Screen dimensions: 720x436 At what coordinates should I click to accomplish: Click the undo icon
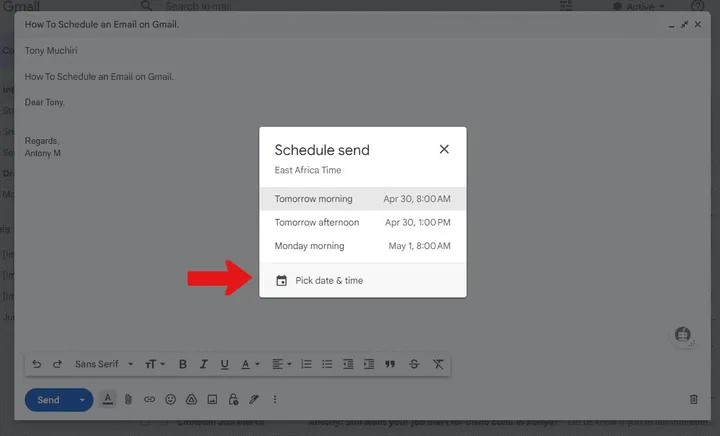[x=37, y=365]
